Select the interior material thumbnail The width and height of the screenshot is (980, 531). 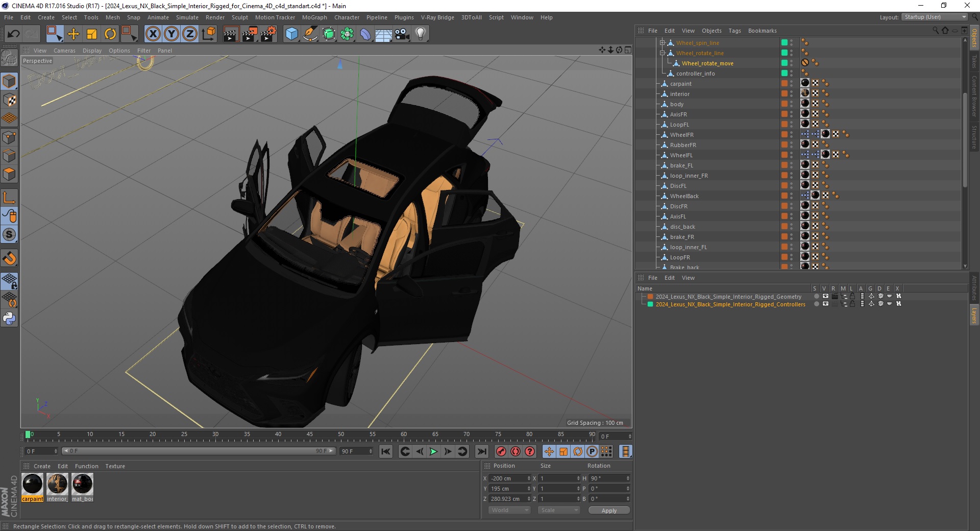(57, 484)
